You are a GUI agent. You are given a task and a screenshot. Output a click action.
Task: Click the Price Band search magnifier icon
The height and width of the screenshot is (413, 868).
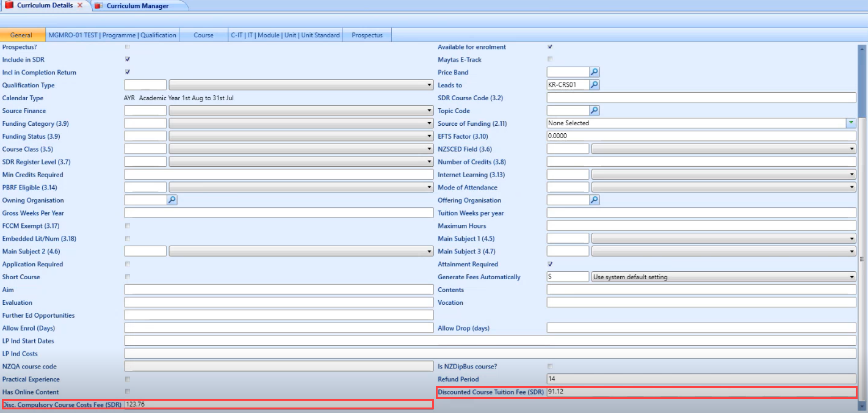click(x=595, y=72)
